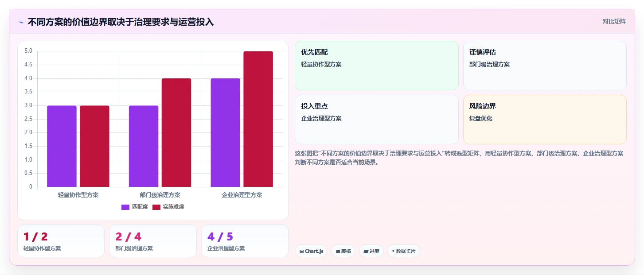The image size is (644, 275).
Task: Select the 投入重点 matrix card
Action: (377, 120)
